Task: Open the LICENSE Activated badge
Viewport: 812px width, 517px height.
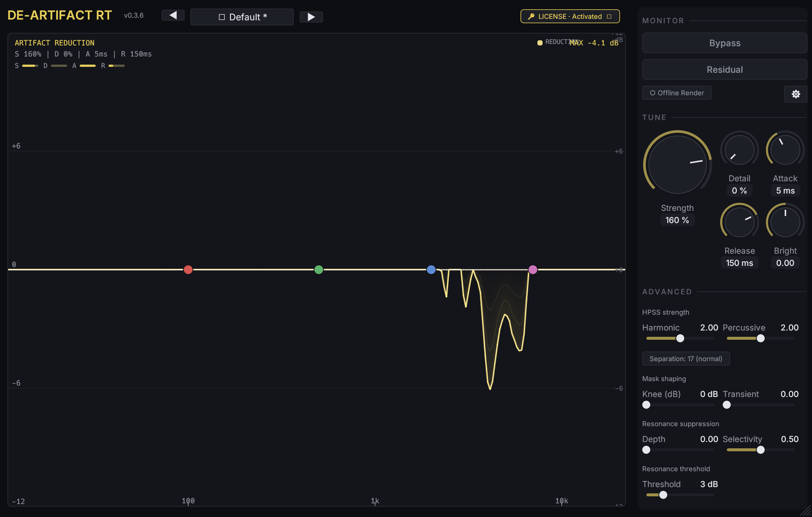Action: (x=570, y=16)
